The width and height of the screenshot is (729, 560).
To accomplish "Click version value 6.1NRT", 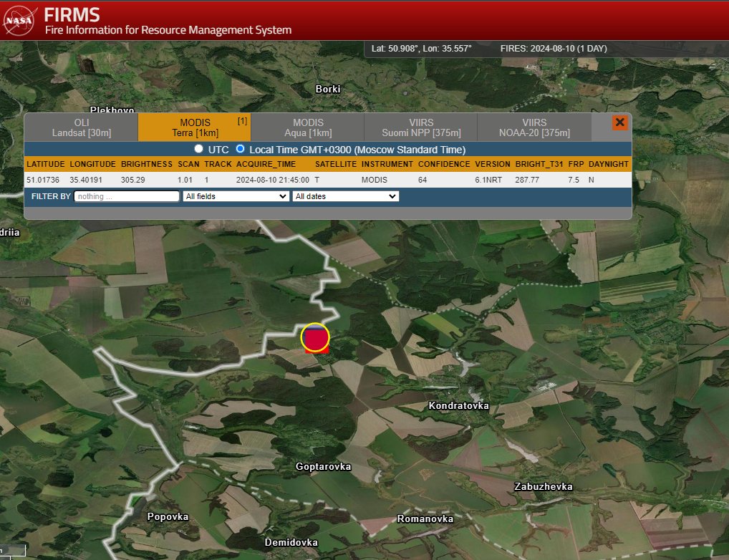I will (488, 180).
